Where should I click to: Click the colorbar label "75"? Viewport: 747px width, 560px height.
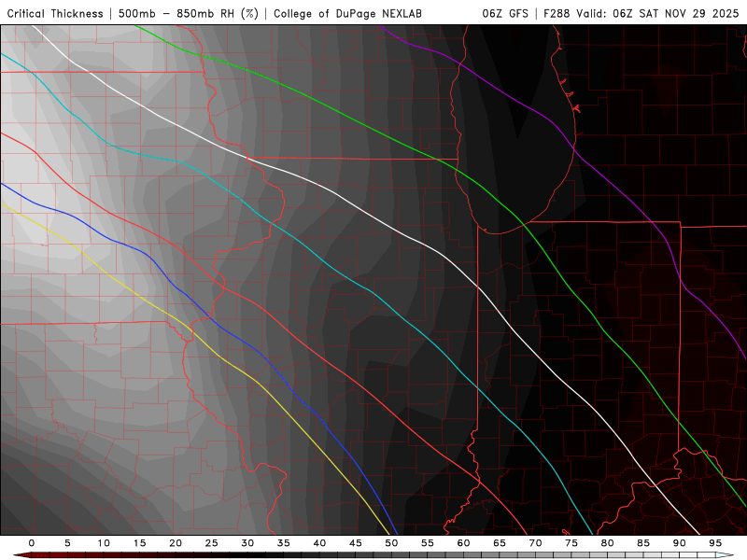pyautogui.click(x=571, y=543)
